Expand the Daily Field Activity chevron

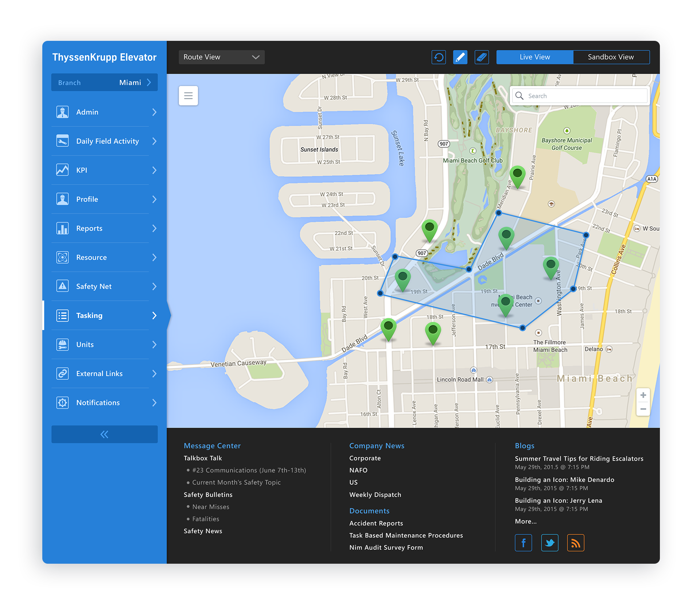(x=154, y=141)
